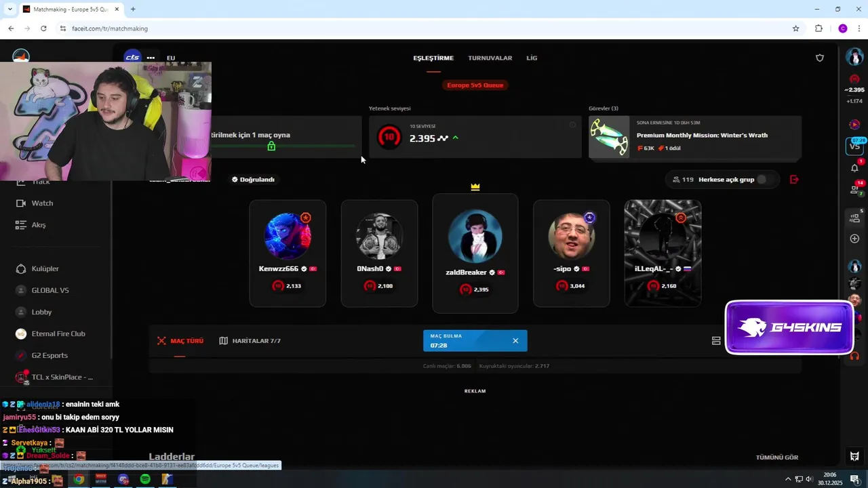Image resolution: width=868 pixels, height=488 pixels.
Task: Open the Chrome extensions puzzle icon
Action: click(x=818, y=28)
